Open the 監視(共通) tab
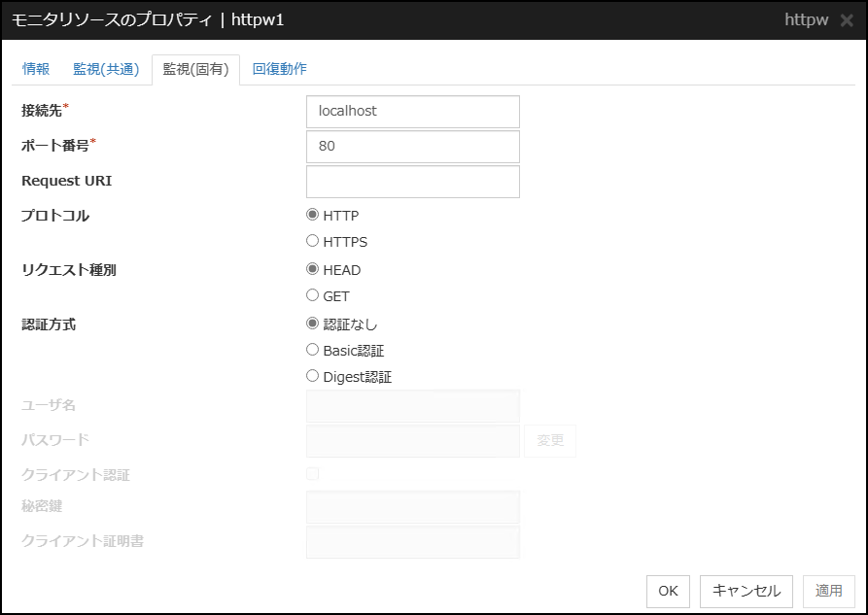The image size is (868, 615). [106, 69]
